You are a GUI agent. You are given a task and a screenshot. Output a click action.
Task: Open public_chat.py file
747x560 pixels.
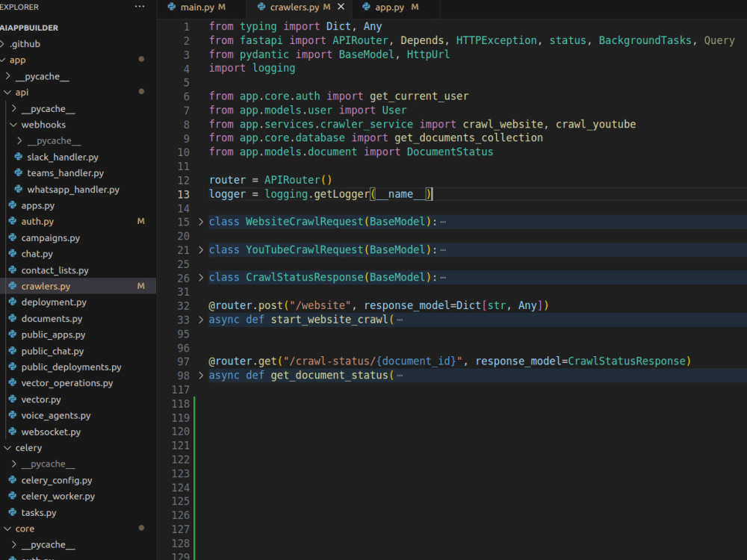[52, 351]
